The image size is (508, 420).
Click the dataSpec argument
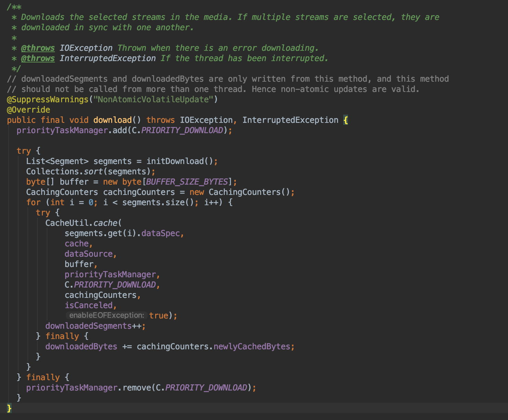tap(166, 233)
